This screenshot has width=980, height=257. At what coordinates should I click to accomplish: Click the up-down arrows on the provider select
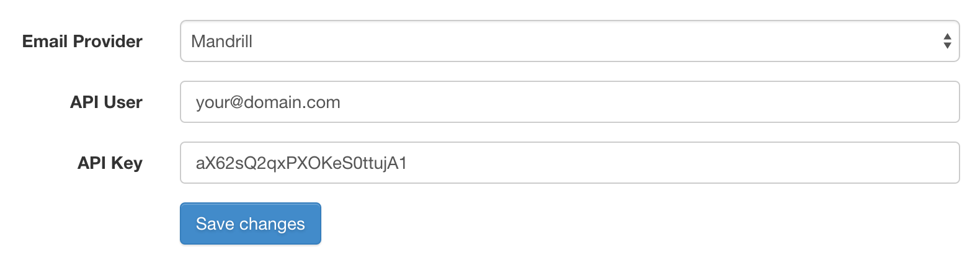click(x=947, y=41)
